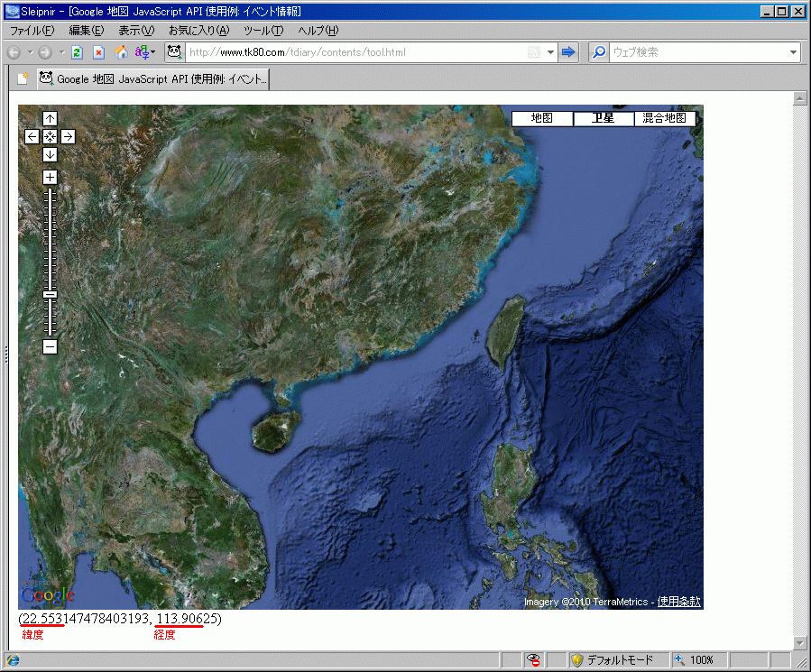Click the blue Go arrow button

[x=568, y=52]
